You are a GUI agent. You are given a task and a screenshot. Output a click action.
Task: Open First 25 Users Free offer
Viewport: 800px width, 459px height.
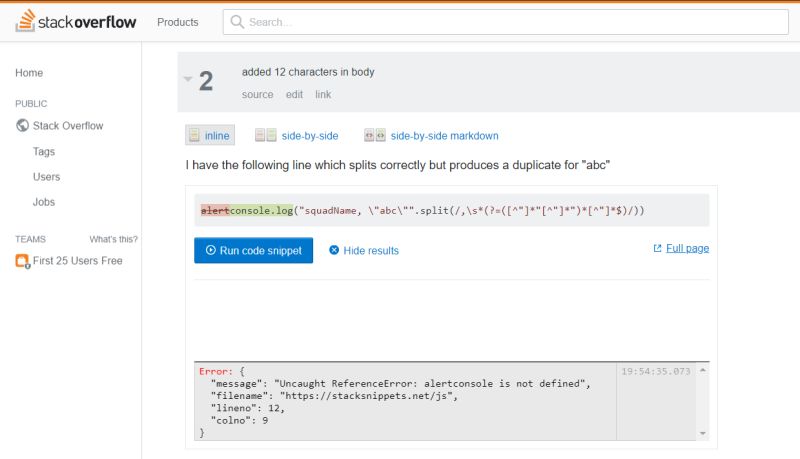tap(78, 261)
